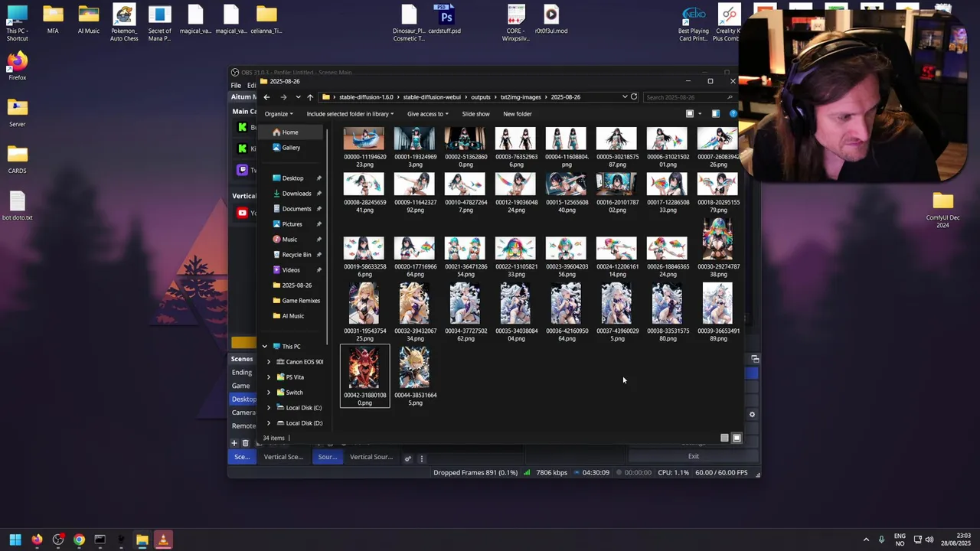Image resolution: width=980 pixels, height=551 pixels.
Task: Toggle the preview pane icon
Action: [716, 114]
